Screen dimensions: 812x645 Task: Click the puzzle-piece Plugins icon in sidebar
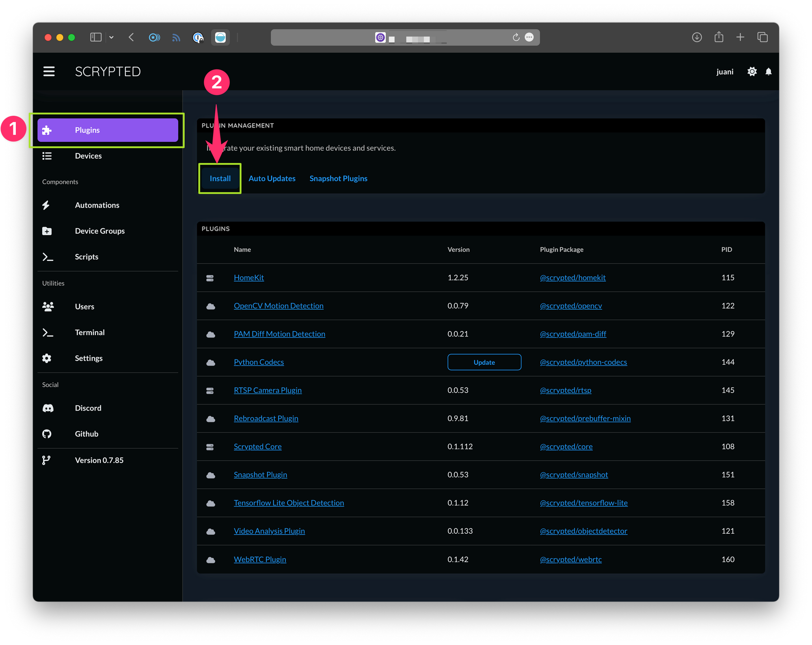click(x=47, y=130)
